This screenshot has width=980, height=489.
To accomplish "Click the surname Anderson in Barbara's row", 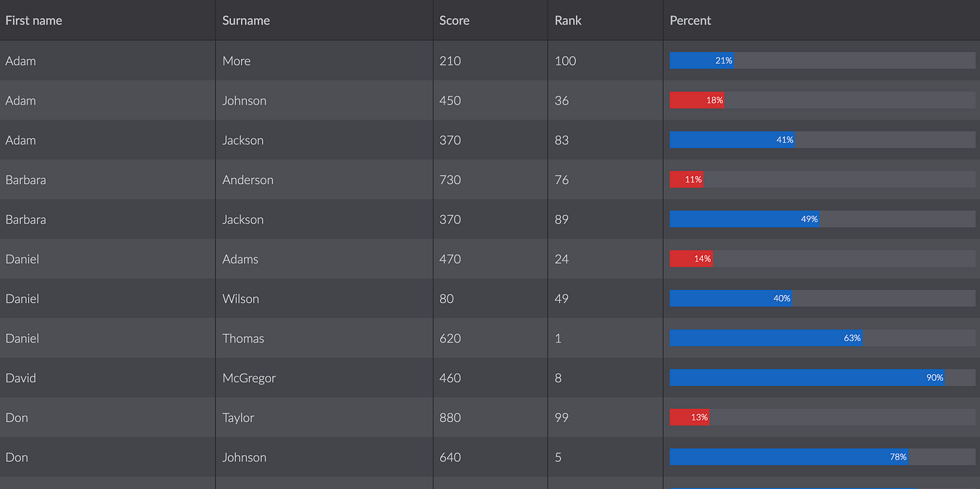I will point(248,180).
